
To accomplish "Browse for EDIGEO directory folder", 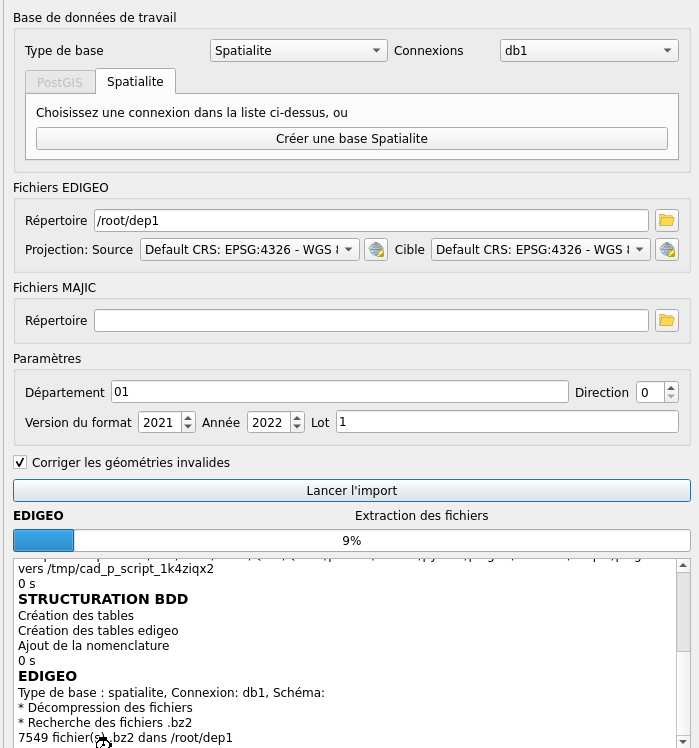I will pos(667,220).
